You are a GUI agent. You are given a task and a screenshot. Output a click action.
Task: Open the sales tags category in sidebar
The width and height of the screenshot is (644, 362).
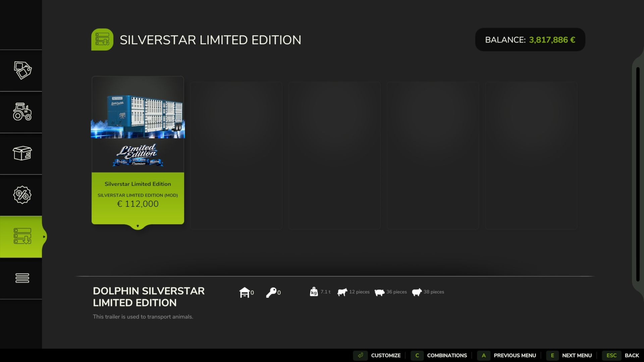pos(22,70)
